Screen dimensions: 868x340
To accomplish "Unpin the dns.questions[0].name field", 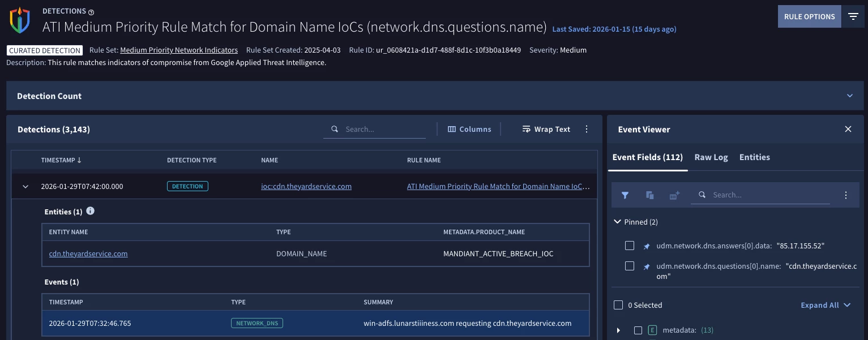I will point(647,266).
